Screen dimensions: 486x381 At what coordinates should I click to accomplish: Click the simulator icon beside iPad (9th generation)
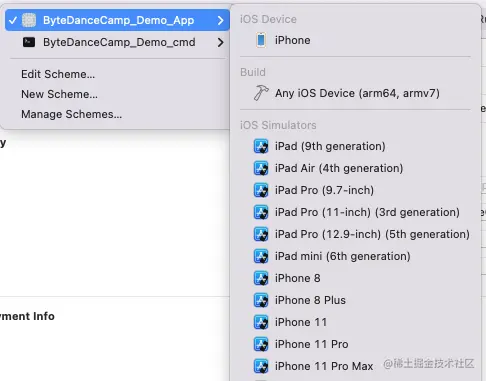click(261, 146)
